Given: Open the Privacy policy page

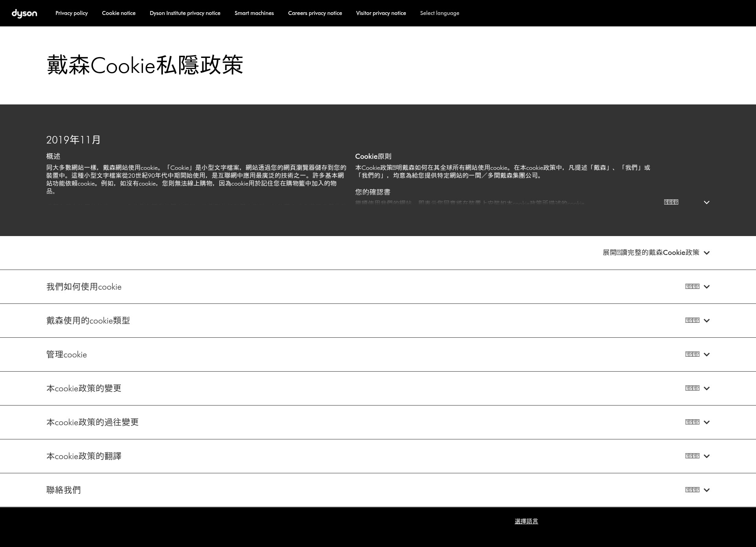Looking at the screenshot, I should point(72,13).
